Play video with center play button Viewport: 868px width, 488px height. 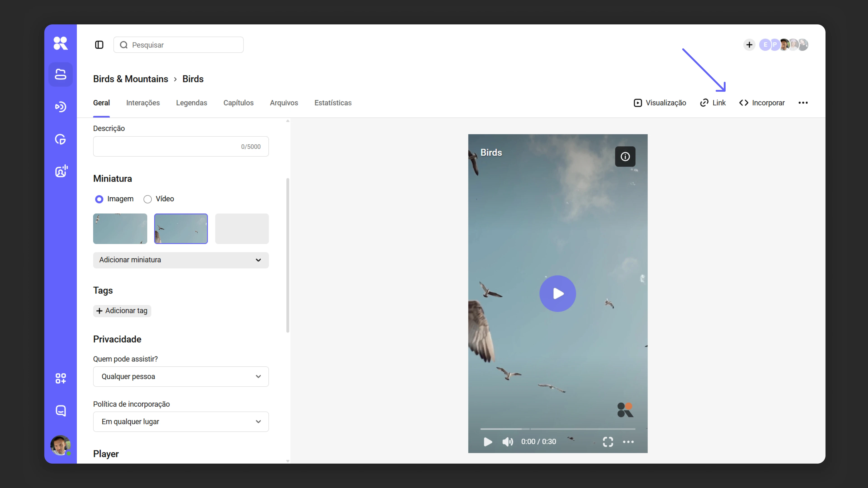558,293
